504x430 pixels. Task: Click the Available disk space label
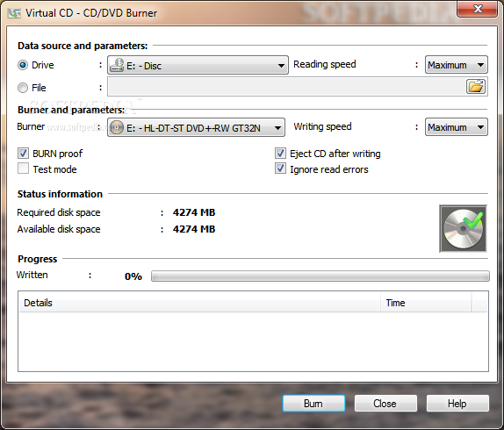click(59, 229)
